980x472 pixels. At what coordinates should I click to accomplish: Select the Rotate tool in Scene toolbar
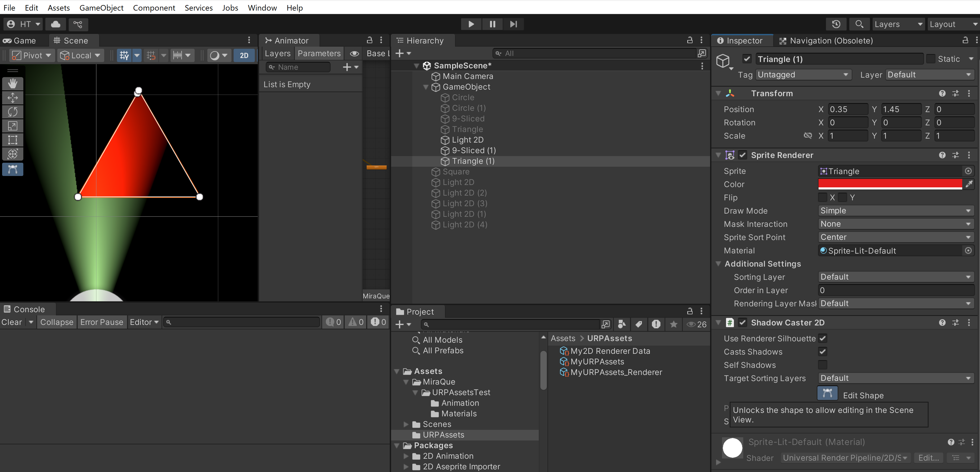(x=12, y=112)
